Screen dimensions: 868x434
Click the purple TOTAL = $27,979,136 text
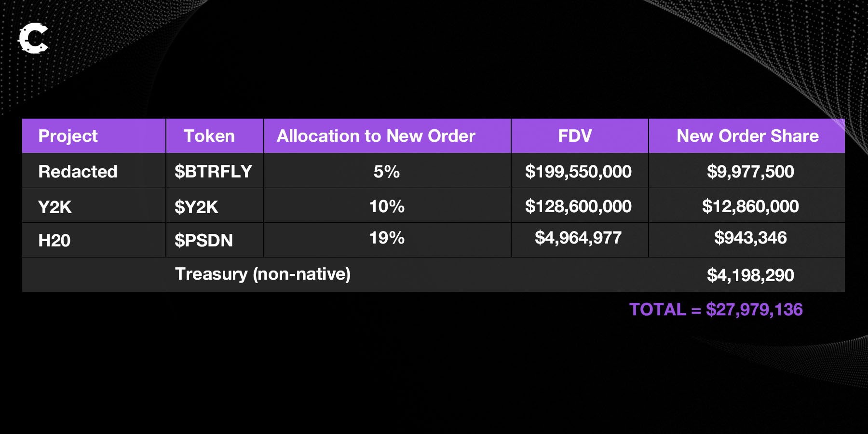pyautogui.click(x=716, y=310)
